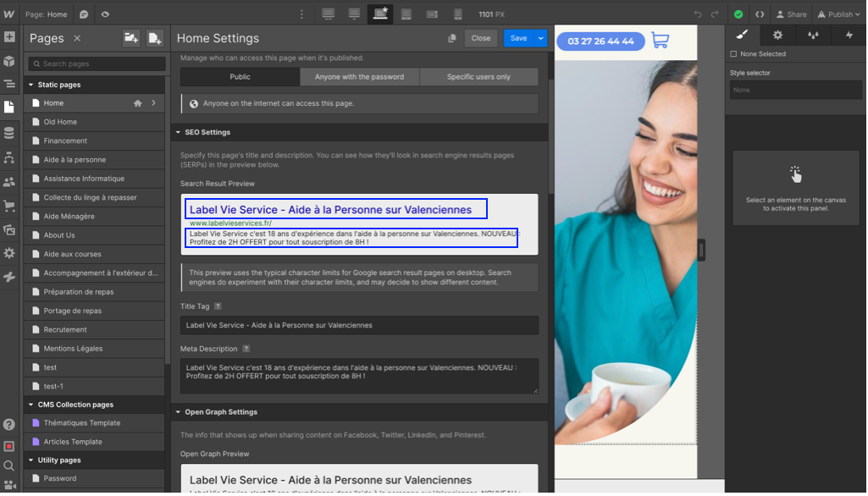Viewport: 868px width, 496px height.
Task: Click the Close button in Home Settings
Action: 480,38
